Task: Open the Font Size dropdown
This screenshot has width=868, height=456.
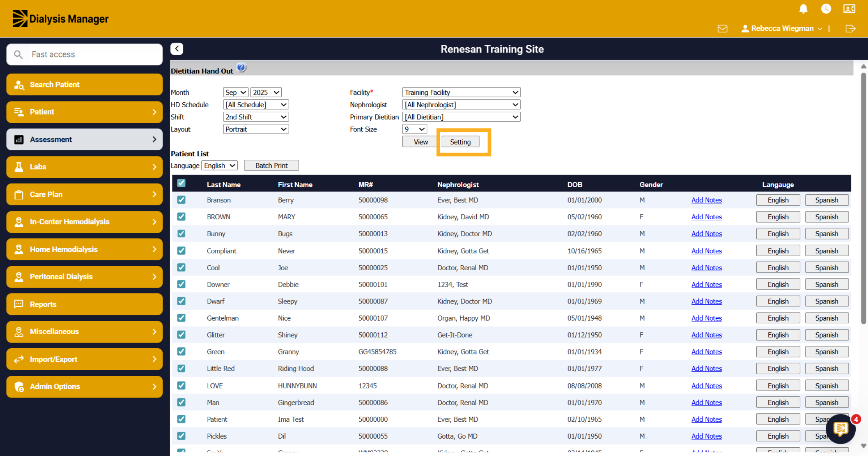Action: point(414,129)
